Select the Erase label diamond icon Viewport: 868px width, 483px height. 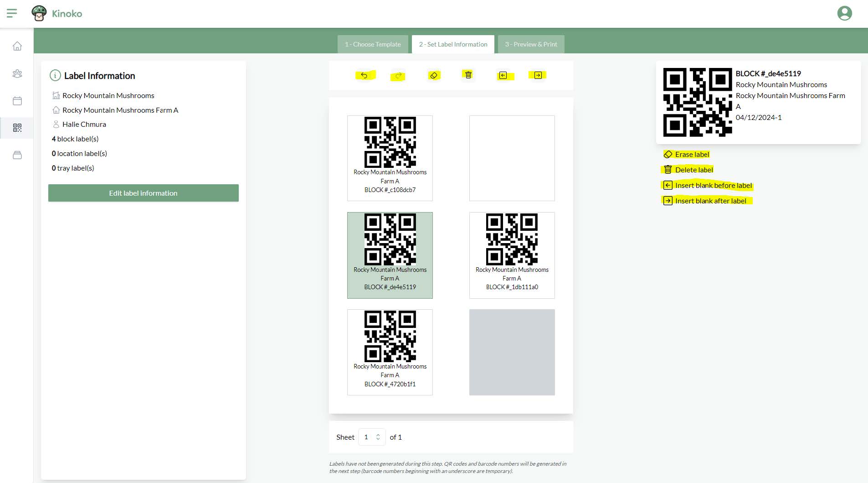point(434,75)
